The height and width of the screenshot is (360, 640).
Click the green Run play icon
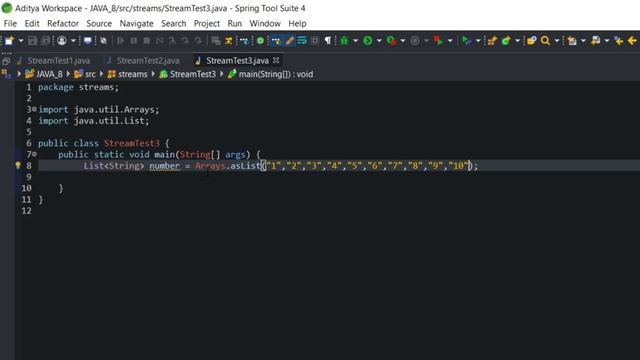pos(368,40)
